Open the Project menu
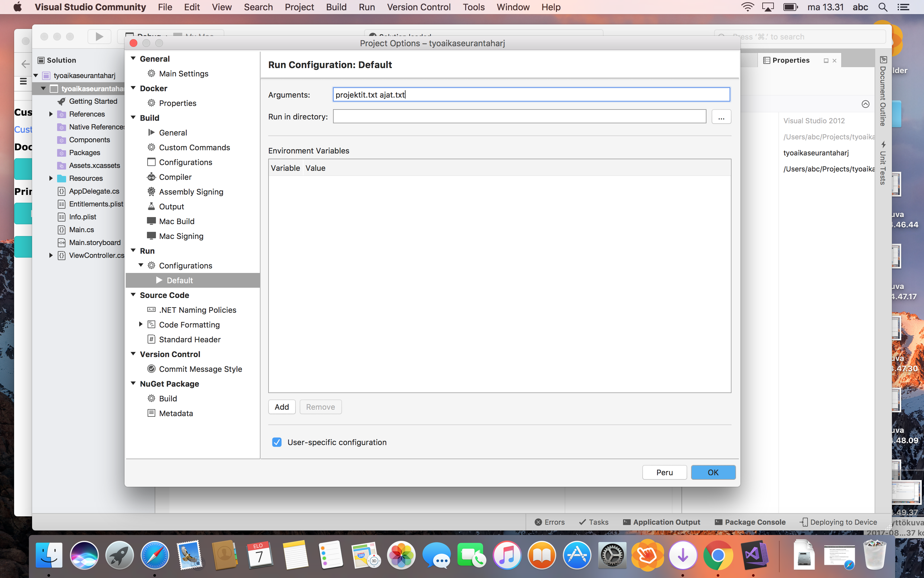Viewport: 924px width, 578px height. click(299, 7)
